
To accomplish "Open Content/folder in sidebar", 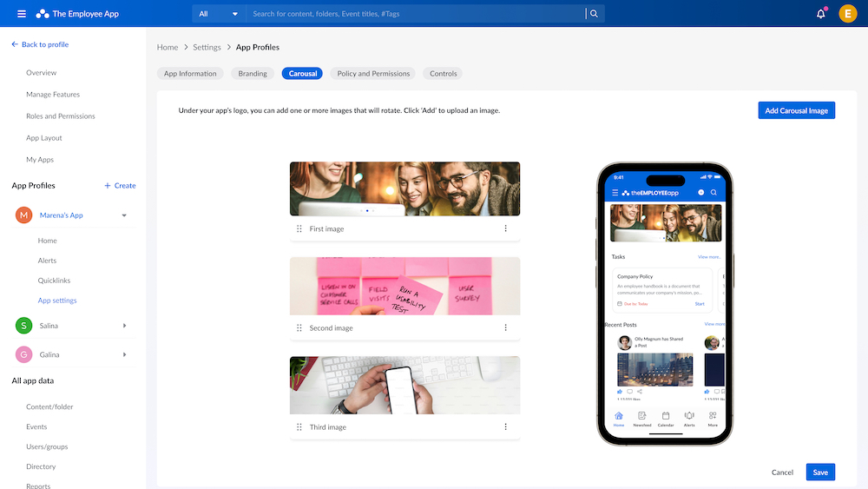I will pos(49,406).
